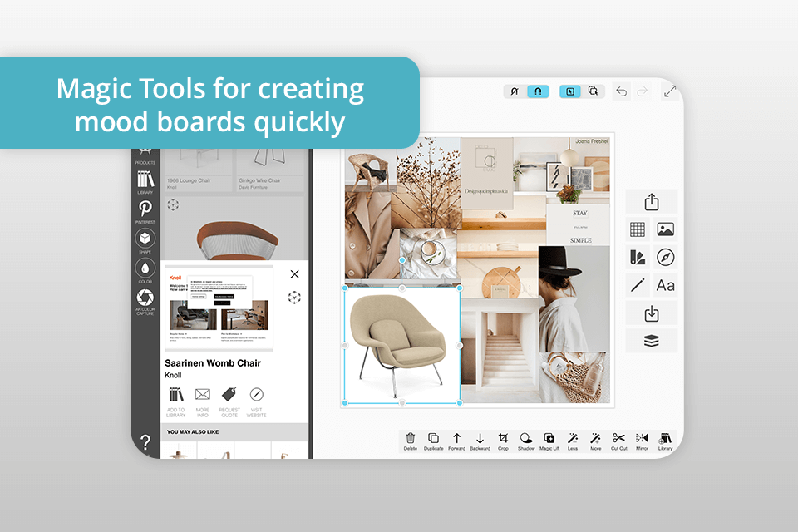
Task: Click Add To Library for Womb Chair
Action: click(175, 402)
